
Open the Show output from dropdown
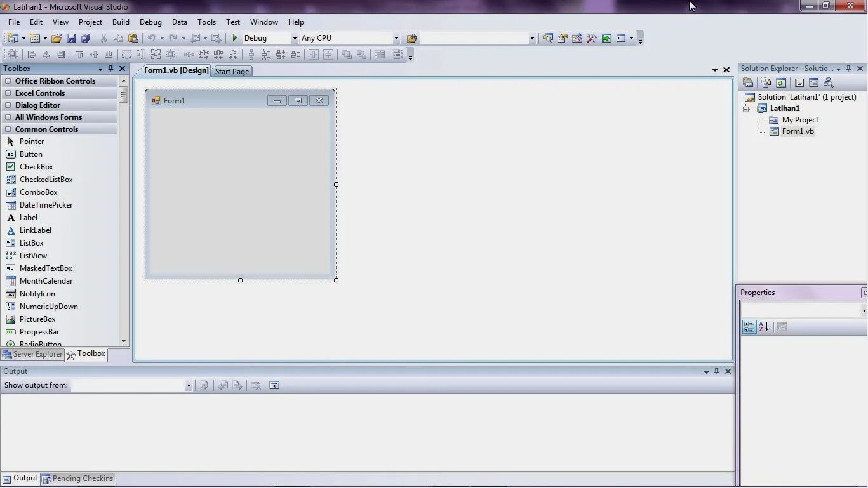click(189, 385)
